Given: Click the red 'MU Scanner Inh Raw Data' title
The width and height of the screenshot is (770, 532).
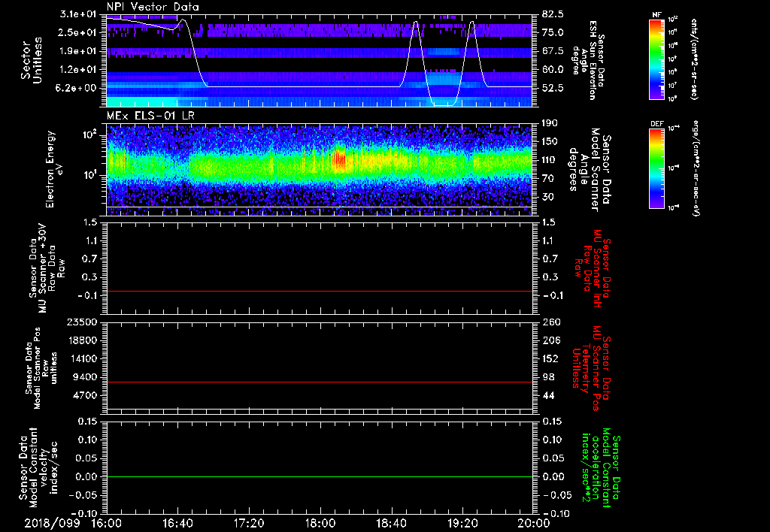Looking at the screenshot, I should 593,269.
